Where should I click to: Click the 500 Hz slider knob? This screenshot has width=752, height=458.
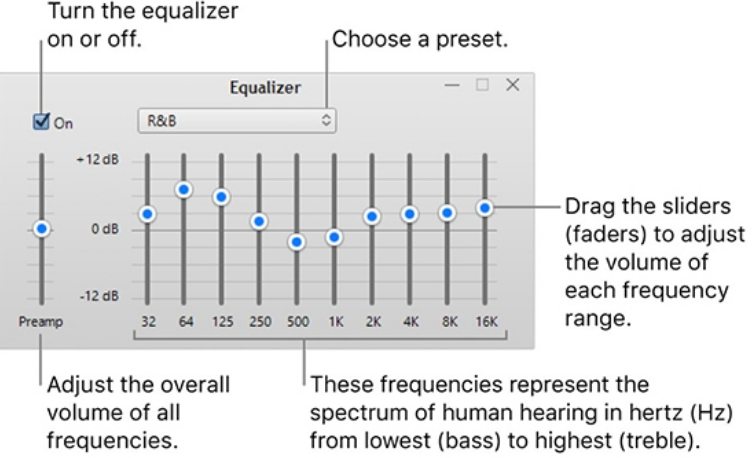pyautogui.click(x=297, y=242)
